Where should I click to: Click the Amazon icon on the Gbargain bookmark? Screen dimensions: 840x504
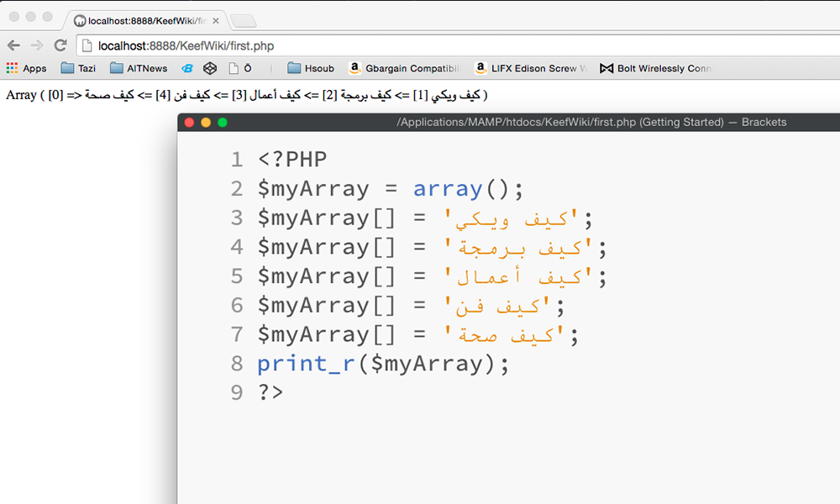tap(355, 68)
